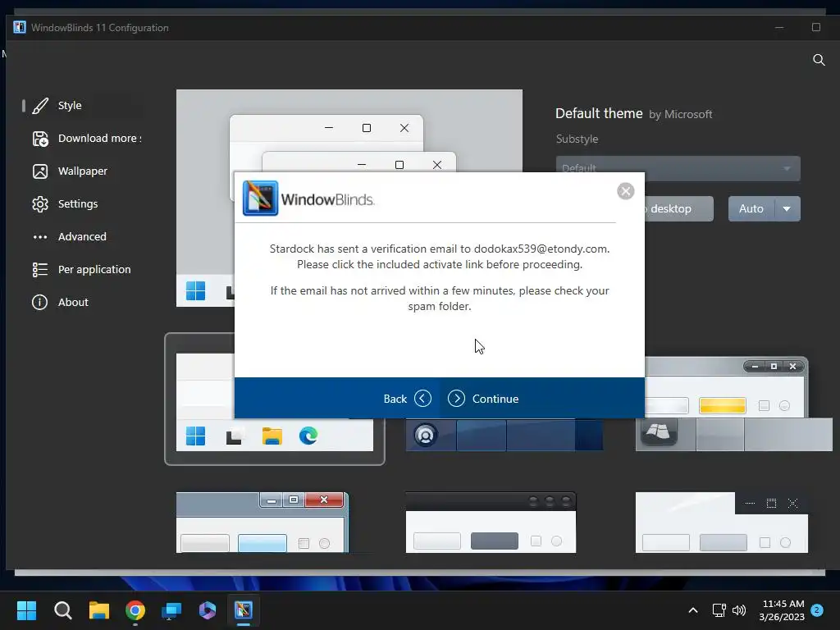The width and height of the screenshot is (840, 630).
Task: Click the Continue right-arrow circle icon
Action: (x=456, y=399)
